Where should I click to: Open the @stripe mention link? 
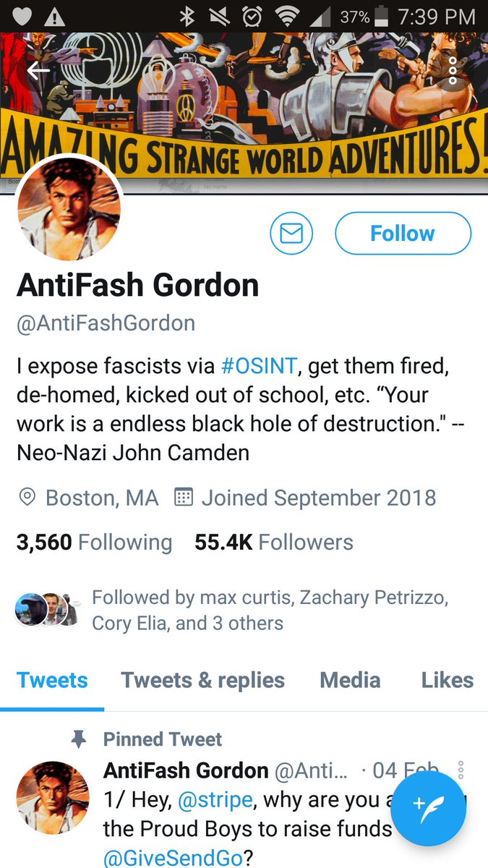click(217, 801)
